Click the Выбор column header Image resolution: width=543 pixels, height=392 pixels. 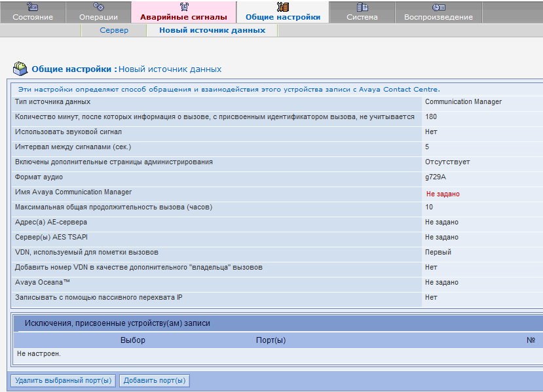click(x=132, y=340)
